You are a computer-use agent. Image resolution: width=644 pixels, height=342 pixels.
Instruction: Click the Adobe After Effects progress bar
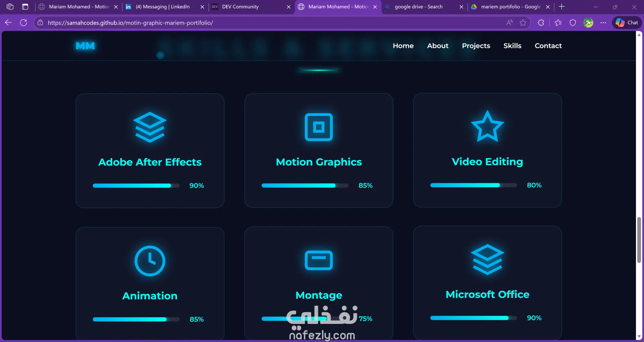click(x=136, y=186)
